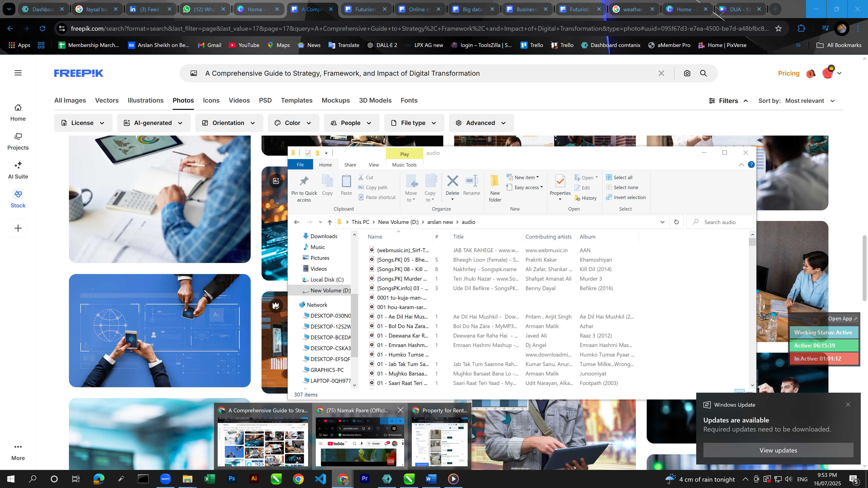Viewport: 868px width, 488px height.
Task: Open Sort by Most relevant dropdown
Action: click(x=810, y=101)
